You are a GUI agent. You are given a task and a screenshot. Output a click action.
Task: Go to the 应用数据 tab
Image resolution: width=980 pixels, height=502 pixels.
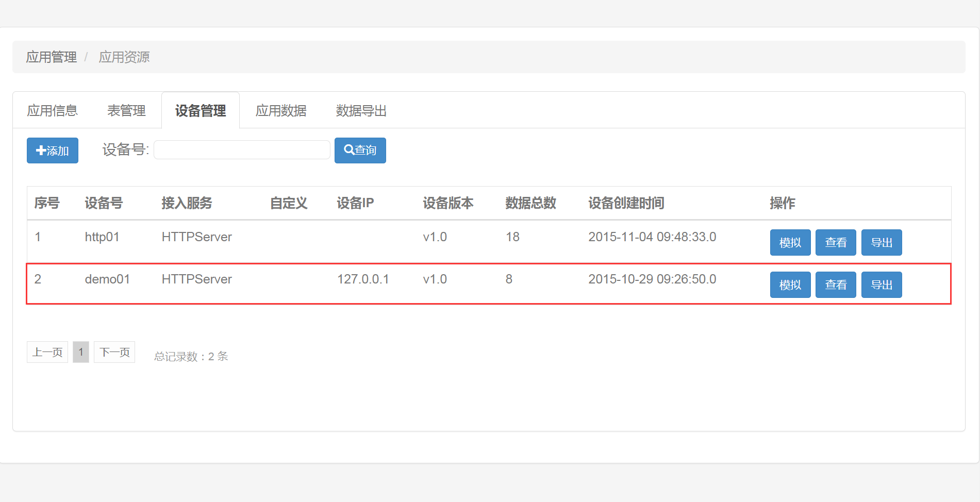pos(281,111)
